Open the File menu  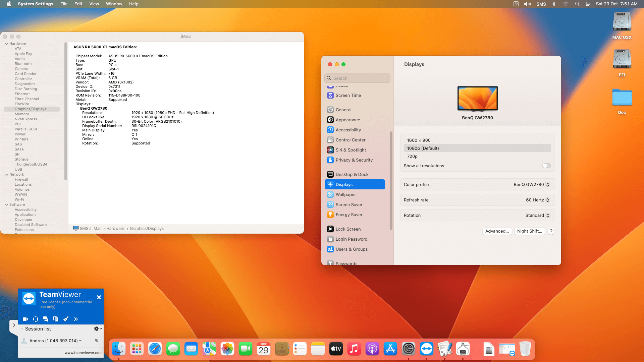click(x=64, y=4)
